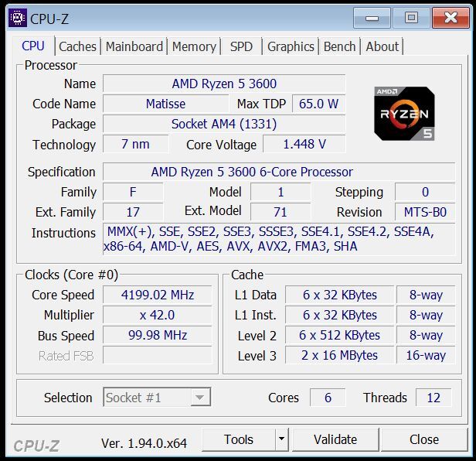
Task: Click the Level 3 16-way value
Action: (426, 355)
